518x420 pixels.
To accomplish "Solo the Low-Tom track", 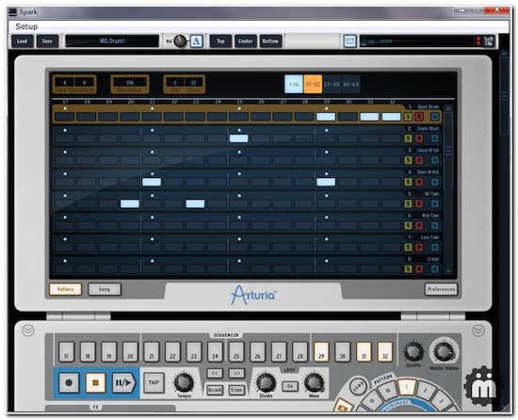I will click(408, 248).
